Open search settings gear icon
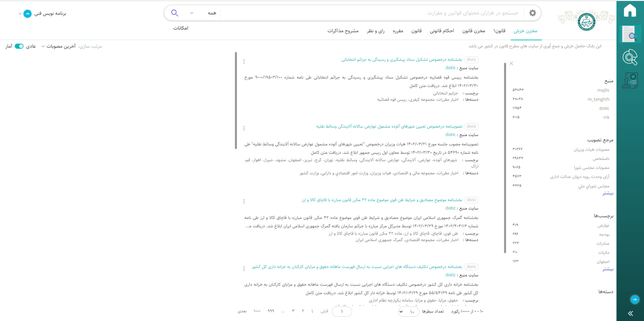The width and height of the screenshot is (644, 321). pyautogui.click(x=532, y=13)
